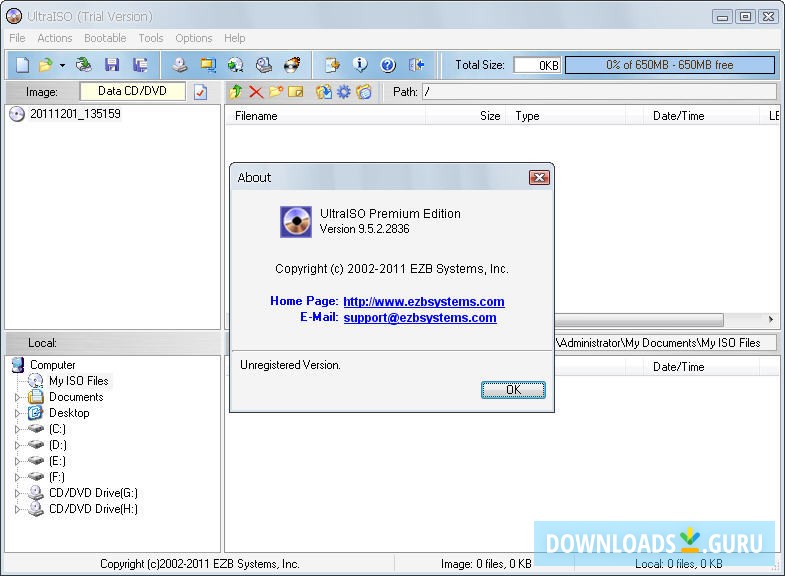Select CD/DVD Drive(H:) in Local tree
The image size is (785, 576).
(93, 509)
